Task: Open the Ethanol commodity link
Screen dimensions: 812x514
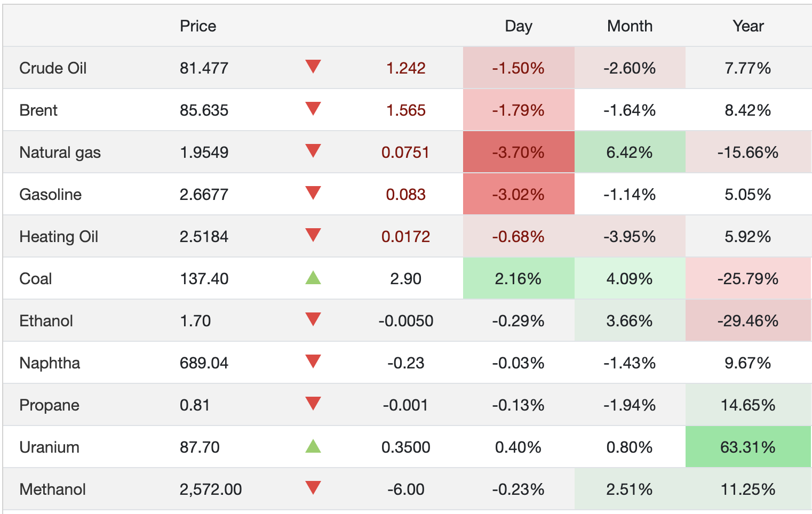Action: (46, 321)
